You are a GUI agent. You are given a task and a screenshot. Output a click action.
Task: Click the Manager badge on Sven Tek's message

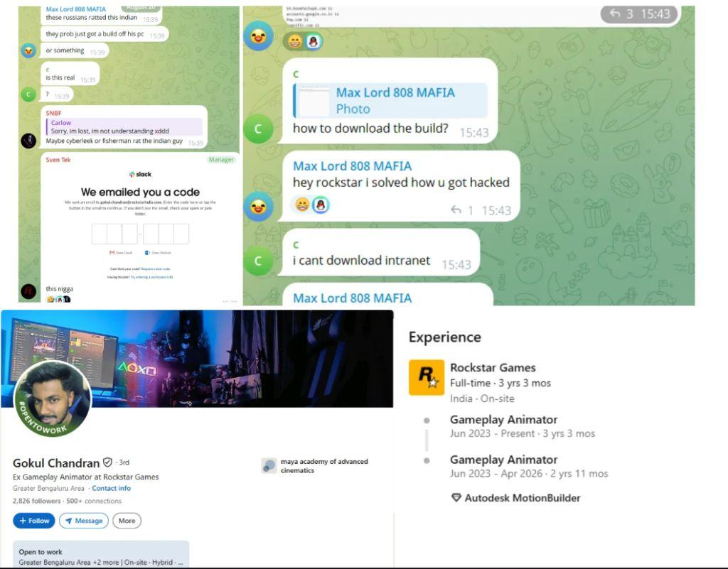point(222,160)
